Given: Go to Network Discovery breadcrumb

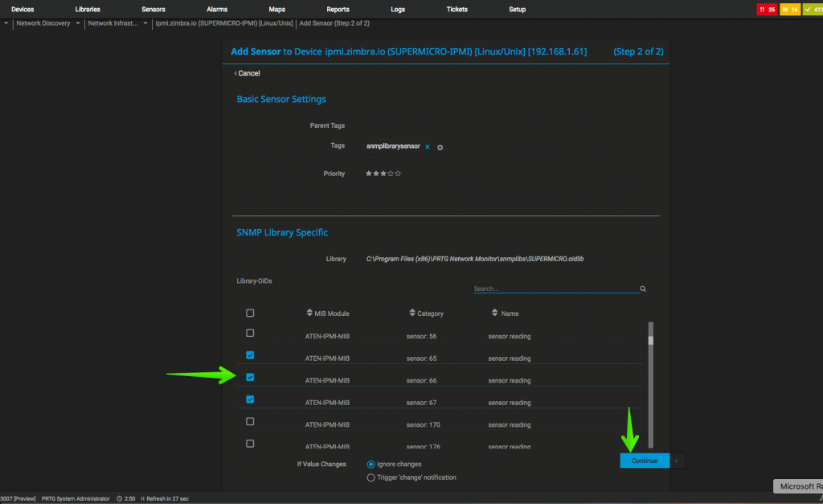Looking at the screenshot, I should point(43,23).
